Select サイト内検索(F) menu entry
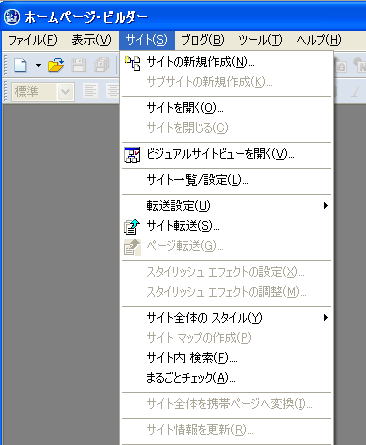The height and width of the screenshot is (445, 366). (227, 358)
